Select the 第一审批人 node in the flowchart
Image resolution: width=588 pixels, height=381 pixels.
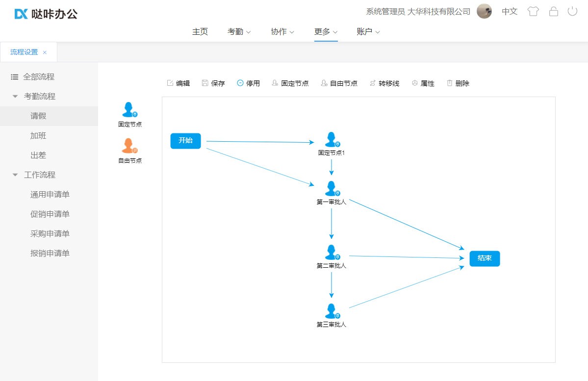coord(332,189)
